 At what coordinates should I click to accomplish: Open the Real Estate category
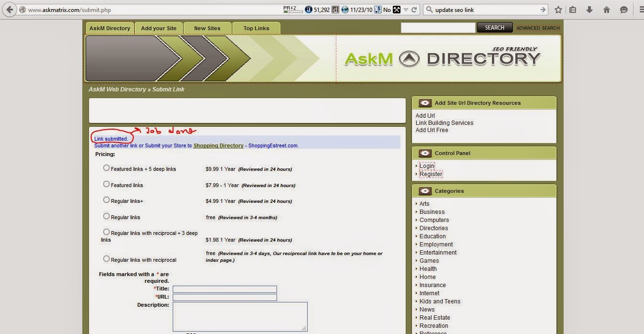pos(434,318)
